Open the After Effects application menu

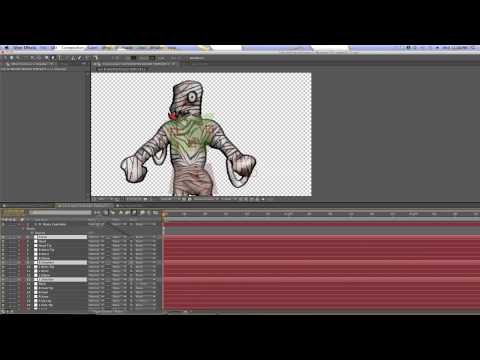tap(24, 48)
